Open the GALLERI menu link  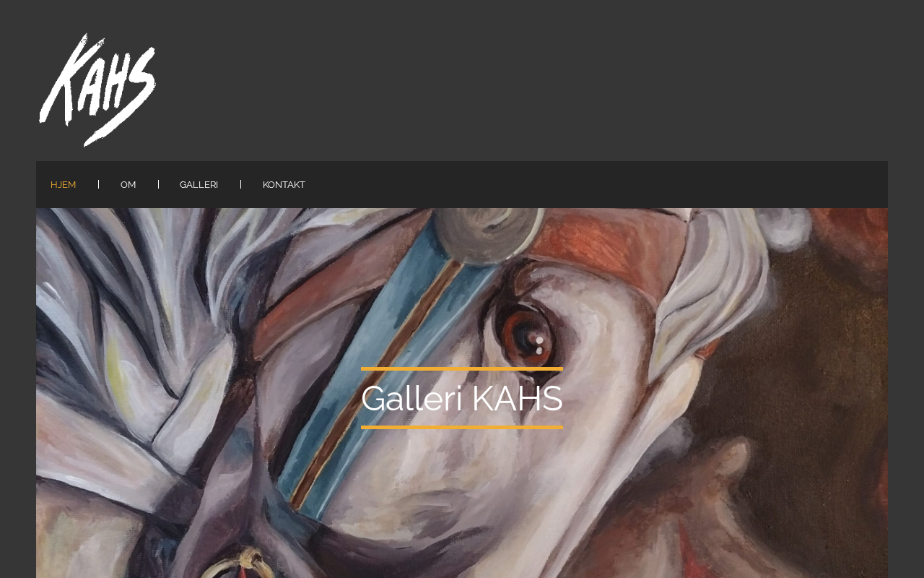(x=199, y=184)
